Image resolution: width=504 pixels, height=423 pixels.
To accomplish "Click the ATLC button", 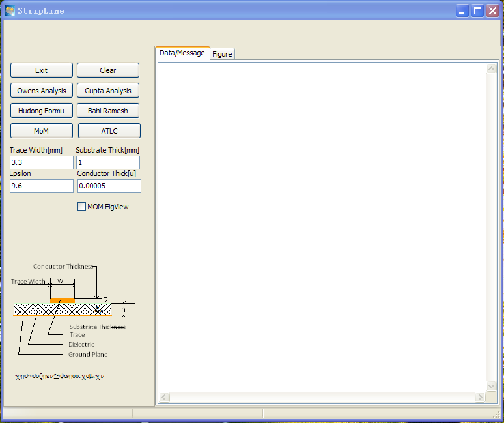I will tap(109, 131).
